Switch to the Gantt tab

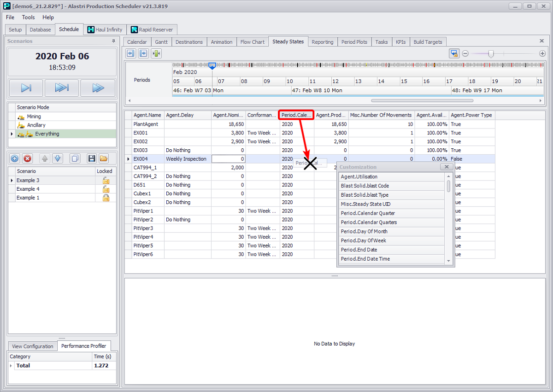click(x=161, y=42)
